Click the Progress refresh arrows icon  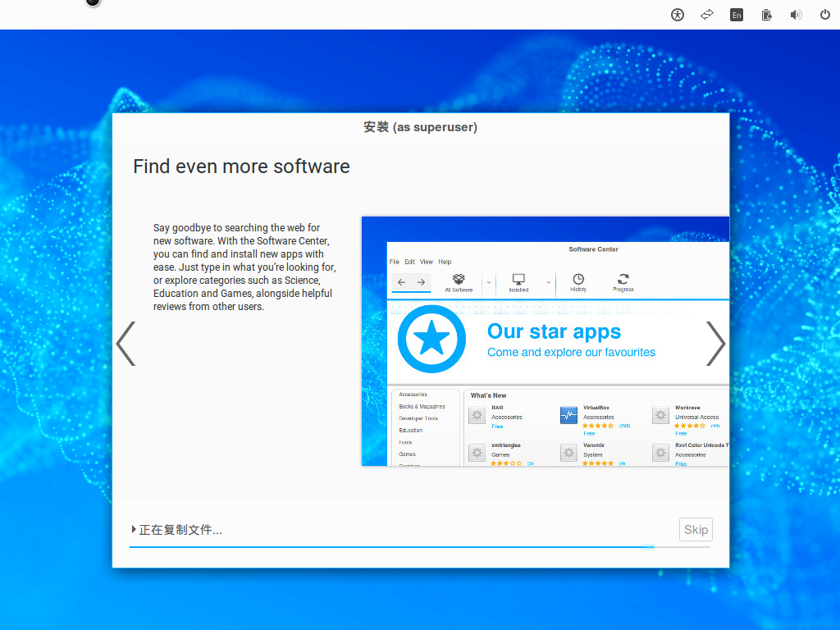[x=623, y=281]
